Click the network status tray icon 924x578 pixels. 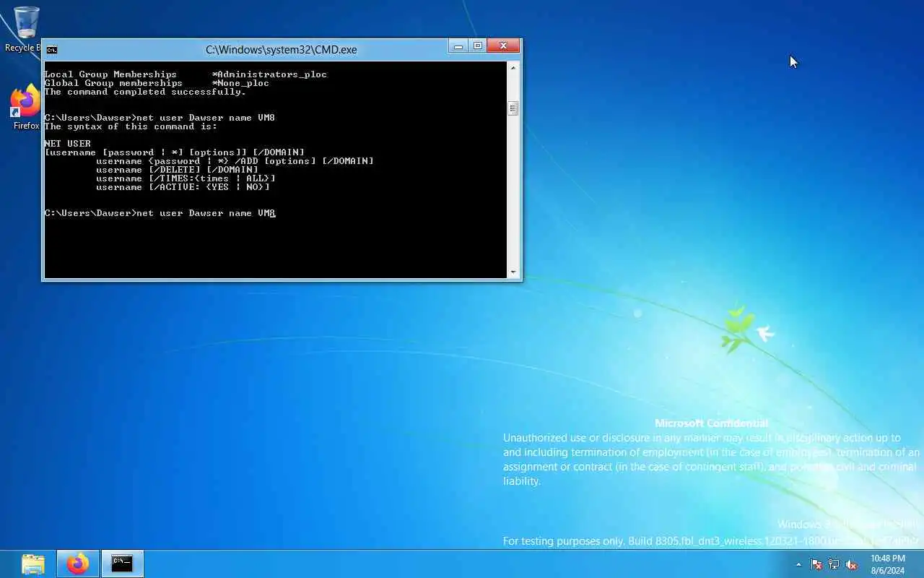pyautogui.click(x=834, y=564)
